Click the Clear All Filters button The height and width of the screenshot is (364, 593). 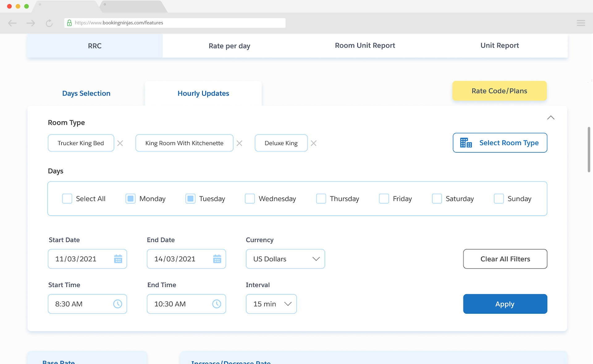505,259
